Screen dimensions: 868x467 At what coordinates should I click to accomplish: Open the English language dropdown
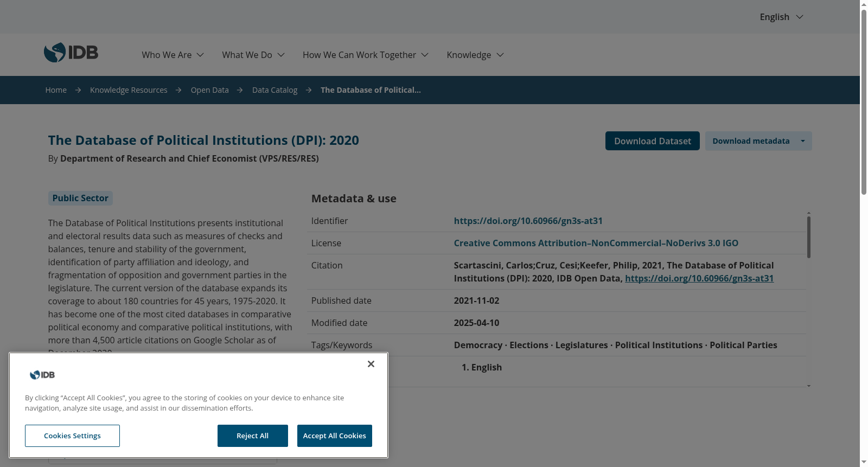point(781,17)
